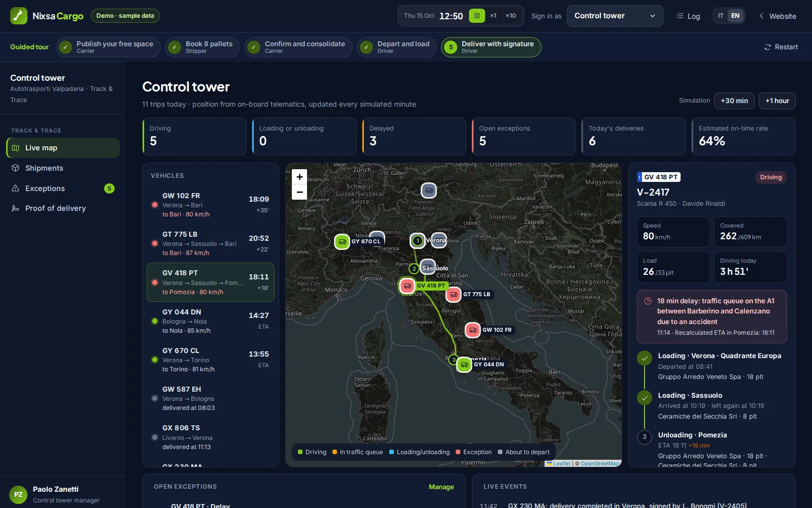Open the Leaflet attribution link
Image resolution: width=812 pixels, height=508 pixels.
pos(559,463)
